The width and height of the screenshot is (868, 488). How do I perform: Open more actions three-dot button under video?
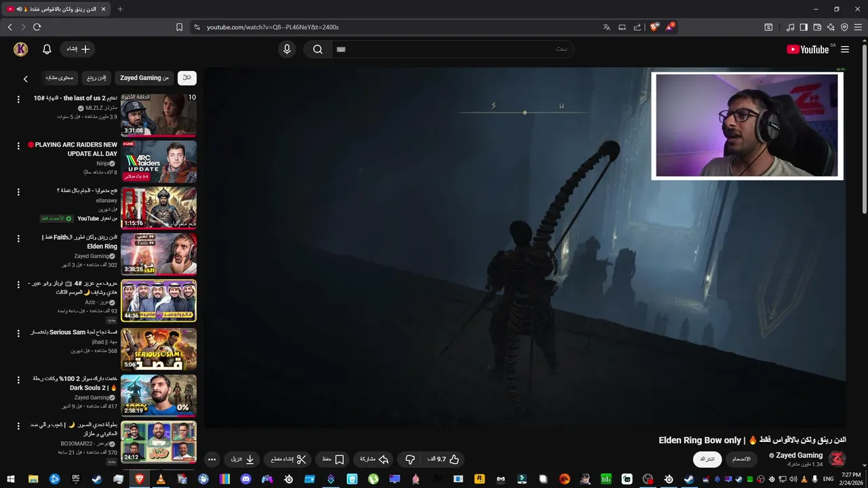coord(212,460)
